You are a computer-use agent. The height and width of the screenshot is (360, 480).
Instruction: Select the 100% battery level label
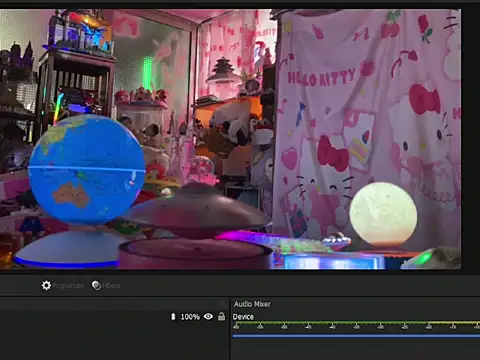pos(190,317)
